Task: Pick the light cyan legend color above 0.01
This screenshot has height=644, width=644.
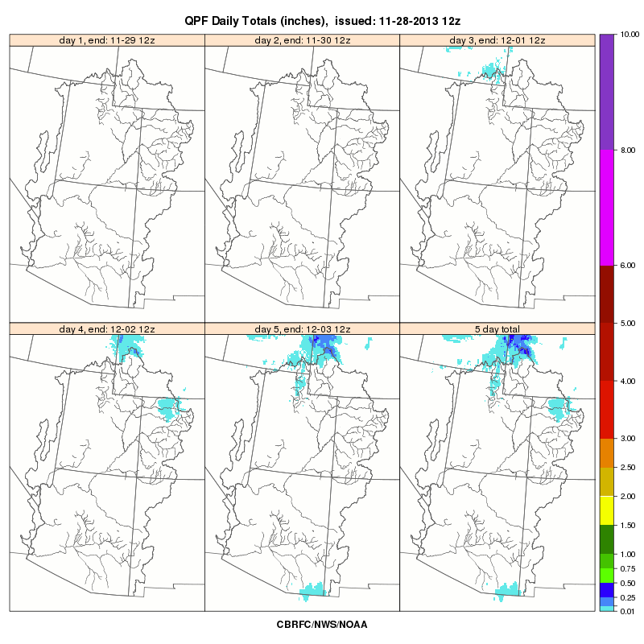Action: coord(607,609)
